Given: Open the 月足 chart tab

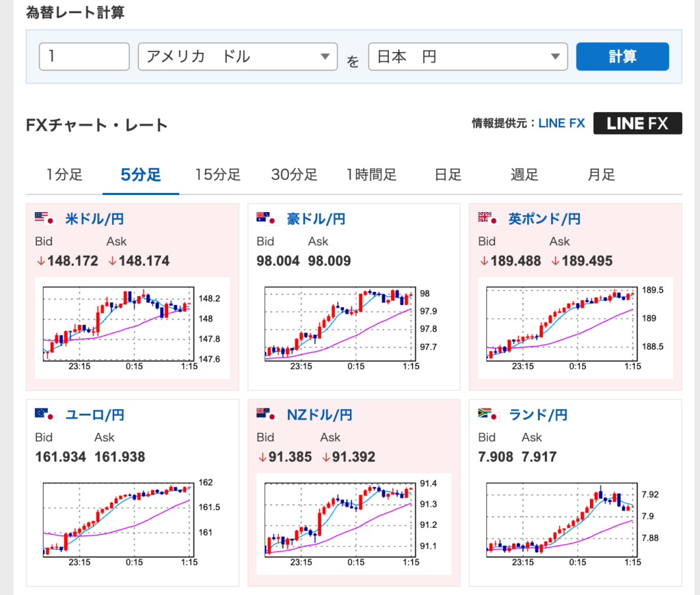Looking at the screenshot, I should pyautogui.click(x=601, y=175).
